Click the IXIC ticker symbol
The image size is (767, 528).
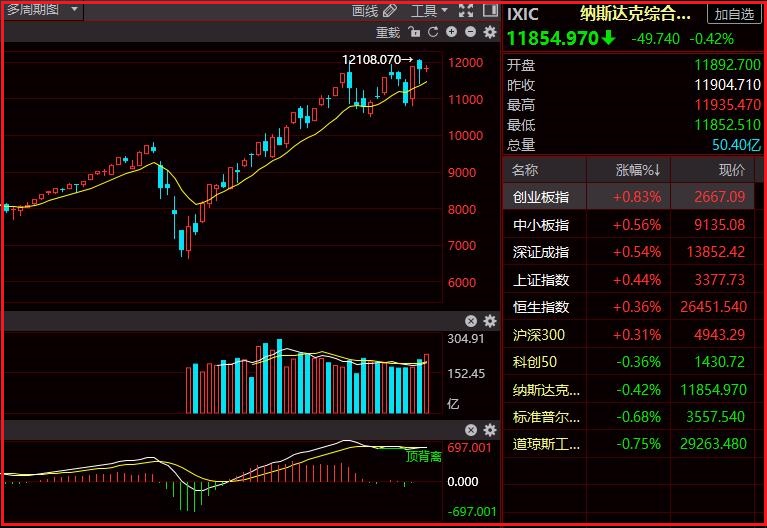[523, 14]
